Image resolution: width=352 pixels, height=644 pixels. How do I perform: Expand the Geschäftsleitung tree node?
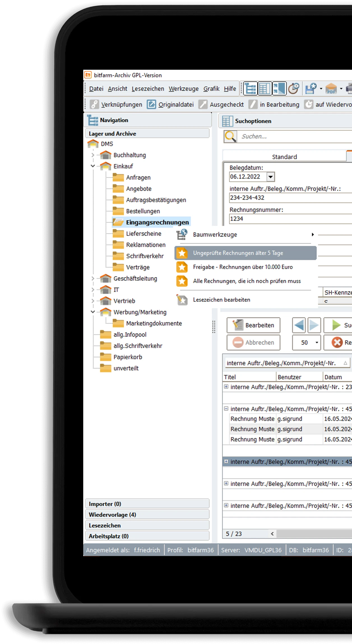point(93,278)
